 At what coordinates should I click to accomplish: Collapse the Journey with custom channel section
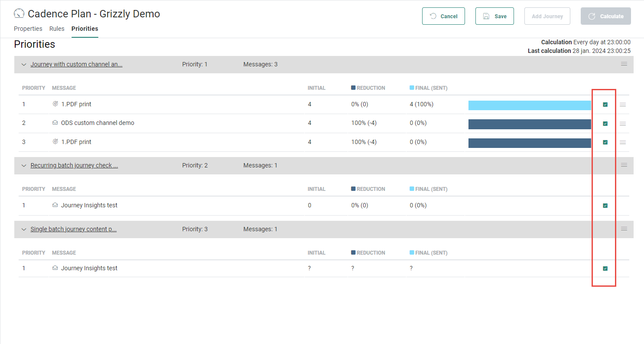pos(24,65)
